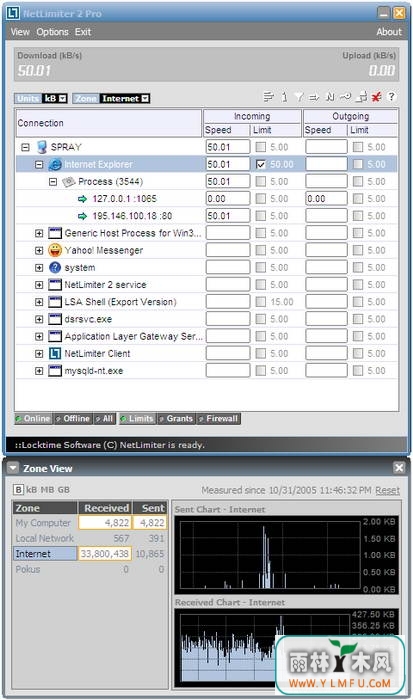Click the network computers toolbar icon
This screenshot has width=413, height=700.
362,96
